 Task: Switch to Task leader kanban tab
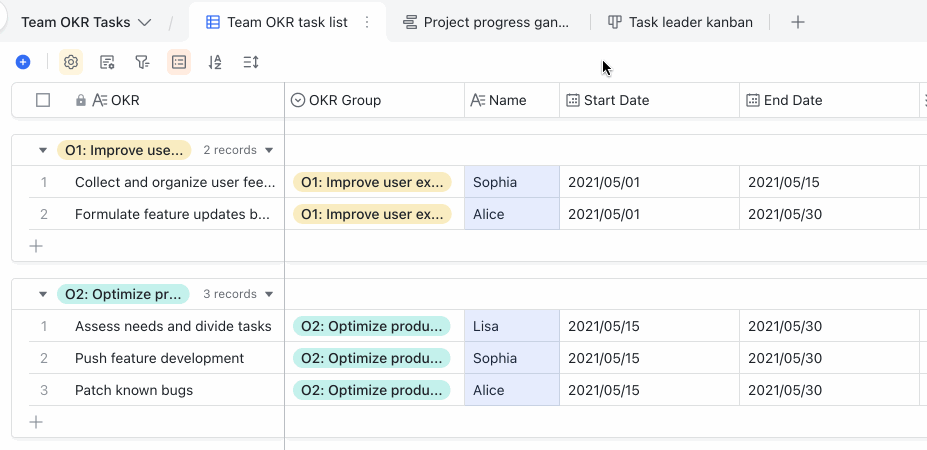coord(680,22)
